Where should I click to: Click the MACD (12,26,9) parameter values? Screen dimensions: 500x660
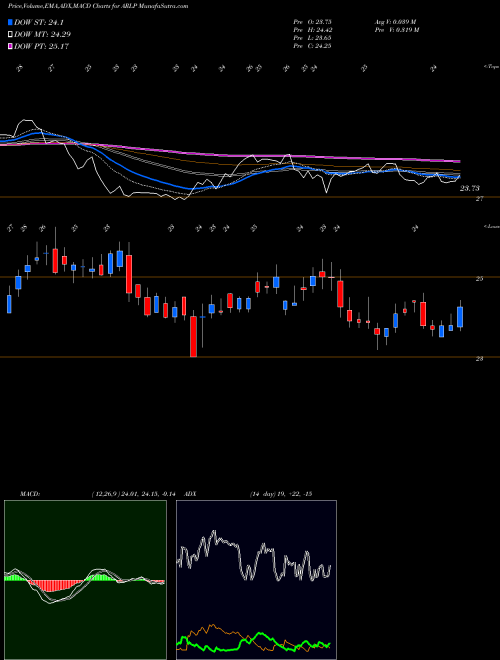tap(133, 494)
